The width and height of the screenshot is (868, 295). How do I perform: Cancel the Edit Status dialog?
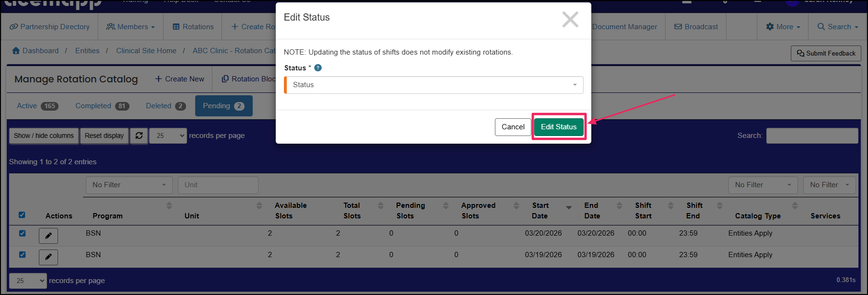tap(513, 127)
